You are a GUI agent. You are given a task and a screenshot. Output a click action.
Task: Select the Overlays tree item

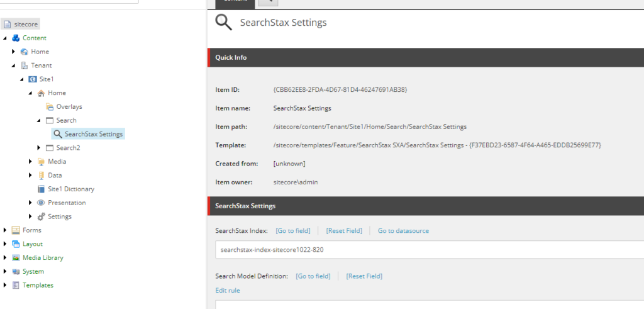[x=69, y=107]
